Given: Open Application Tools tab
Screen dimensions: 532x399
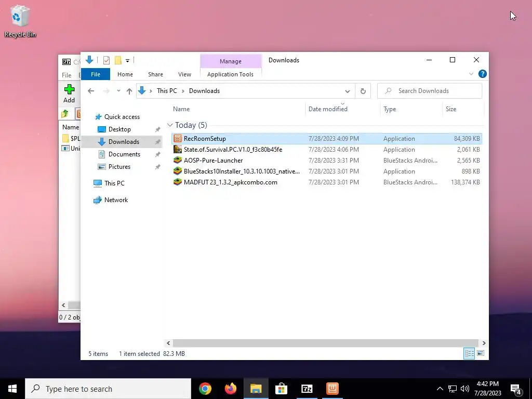Looking at the screenshot, I should [x=230, y=74].
